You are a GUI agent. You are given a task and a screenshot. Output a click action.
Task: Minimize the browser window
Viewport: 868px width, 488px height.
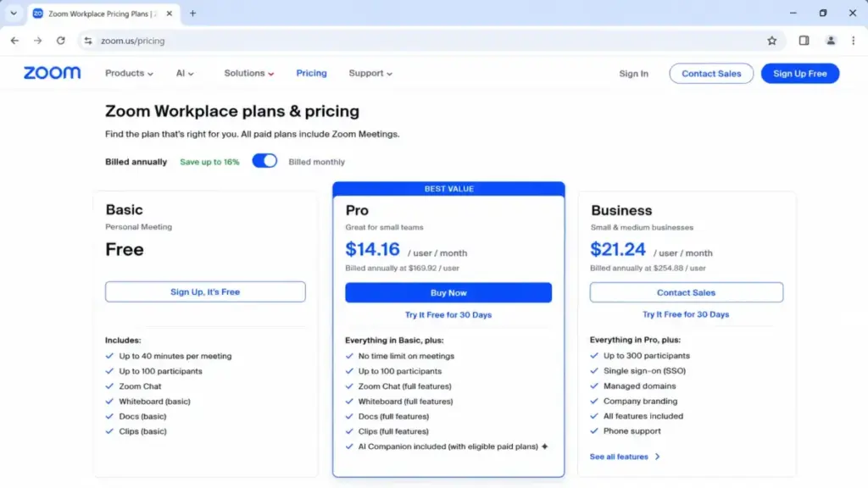tap(793, 14)
